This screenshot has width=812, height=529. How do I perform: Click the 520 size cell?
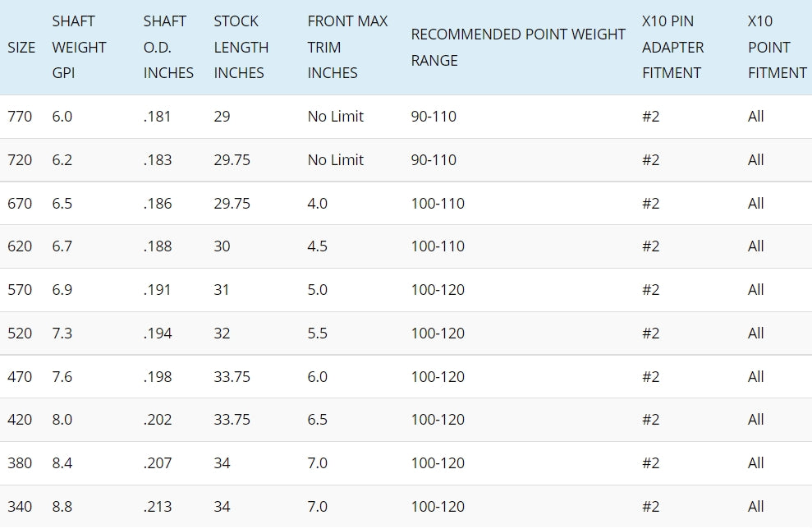(20, 333)
